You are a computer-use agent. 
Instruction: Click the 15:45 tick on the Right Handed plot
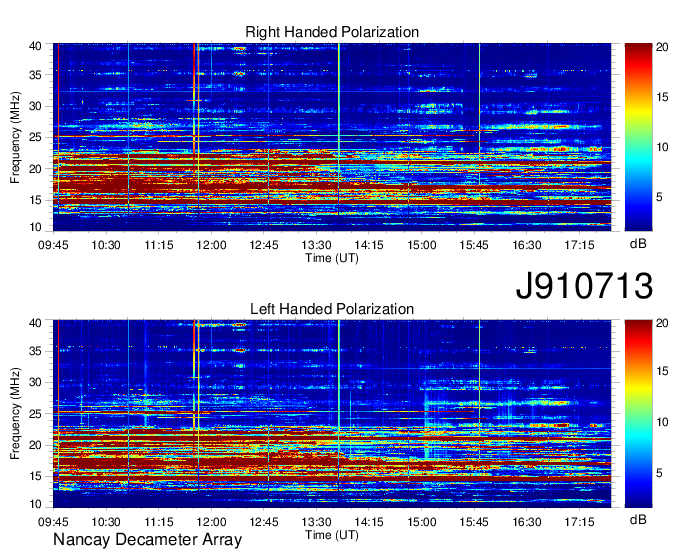click(x=474, y=245)
